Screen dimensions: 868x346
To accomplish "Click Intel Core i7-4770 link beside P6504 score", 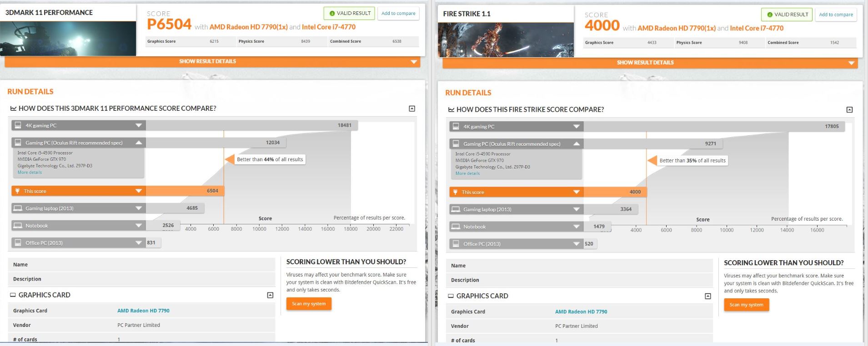I will point(328,27).
